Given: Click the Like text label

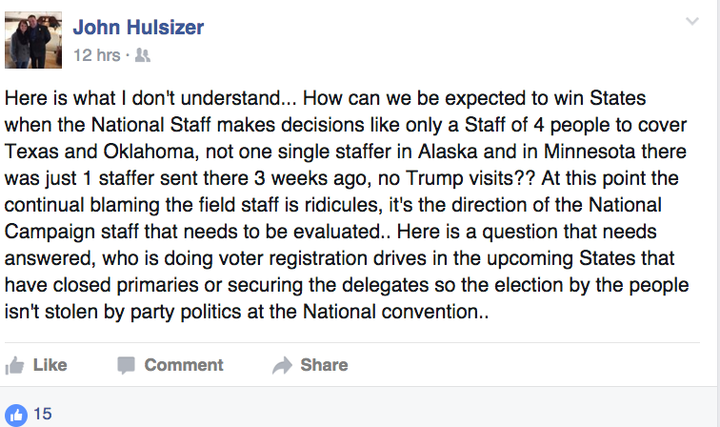Looking at the screenshot, I should (50, 365).
